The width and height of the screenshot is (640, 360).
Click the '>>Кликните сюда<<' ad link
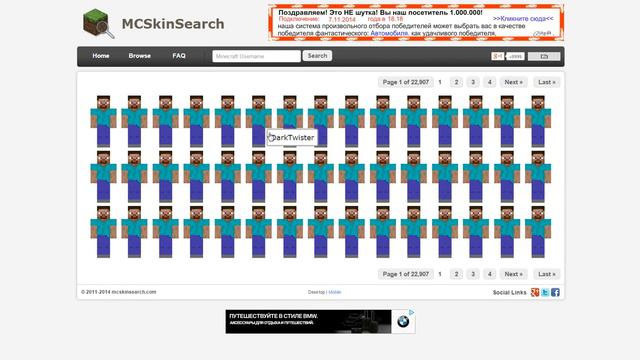point(523,19)
